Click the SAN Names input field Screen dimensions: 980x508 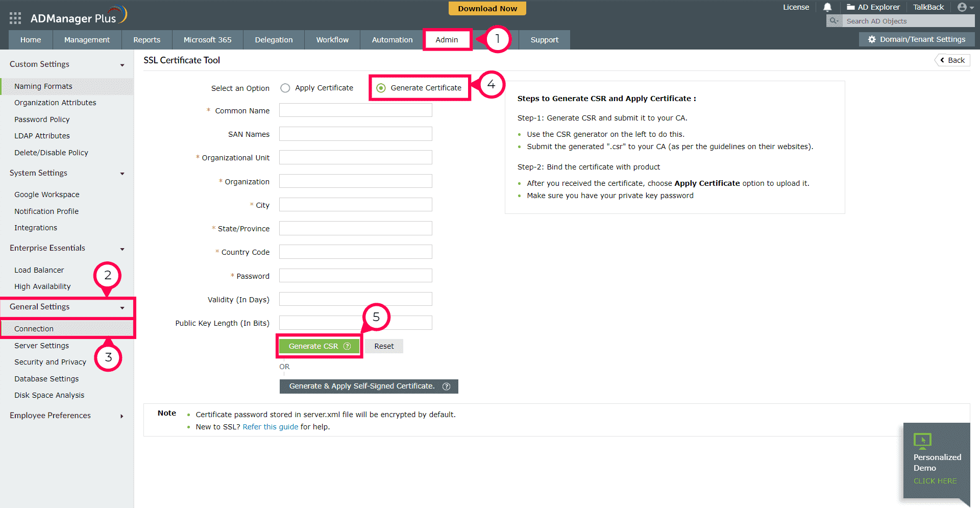(x=356, y=134)
